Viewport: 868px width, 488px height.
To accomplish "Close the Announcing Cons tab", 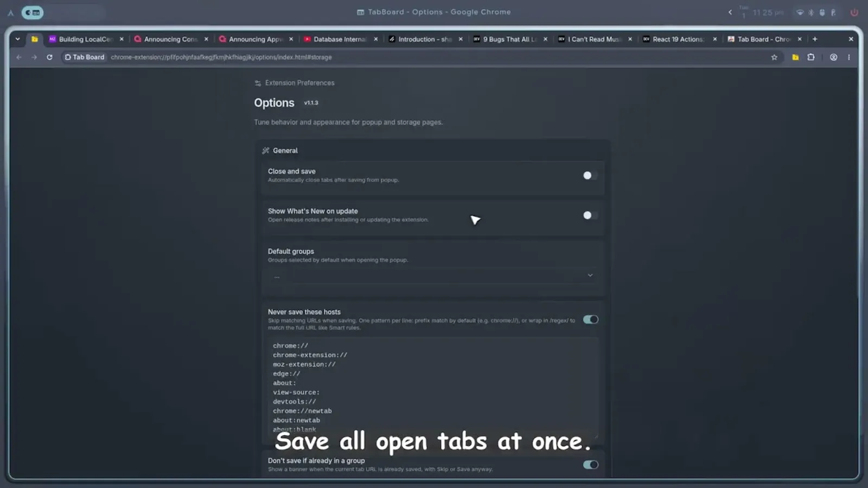I will 206,39.
